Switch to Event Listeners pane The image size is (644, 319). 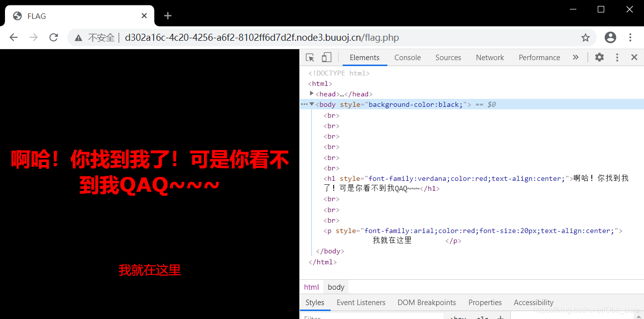coord(361,303)
